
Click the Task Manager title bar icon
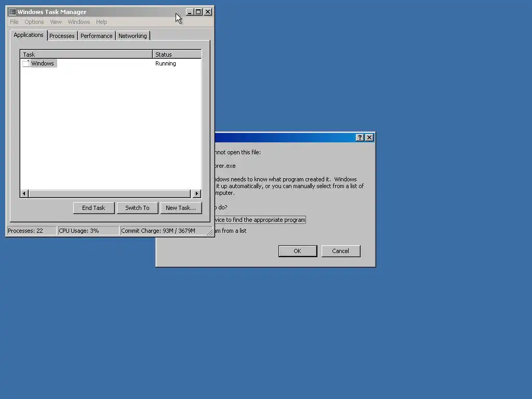12,12
